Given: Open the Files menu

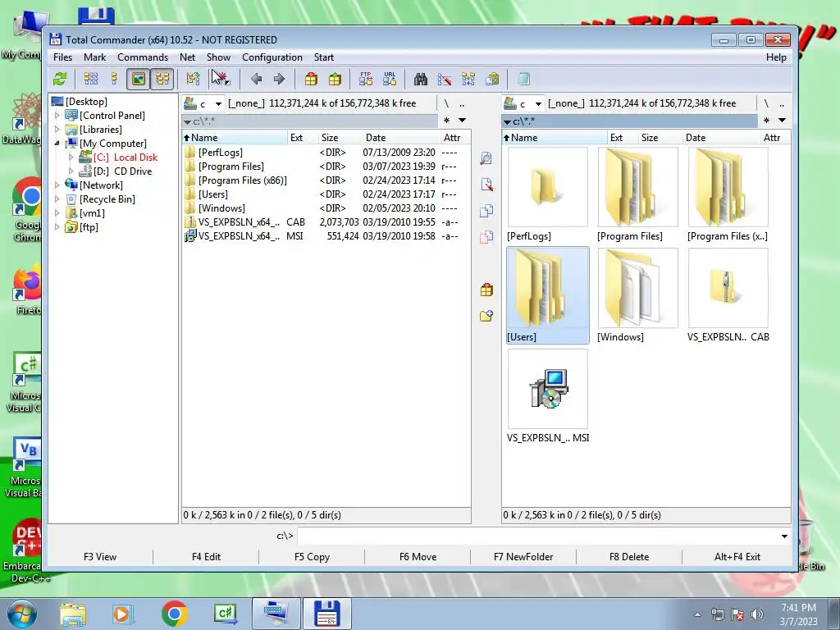Looking at the screenshot, I should (62, 57).
